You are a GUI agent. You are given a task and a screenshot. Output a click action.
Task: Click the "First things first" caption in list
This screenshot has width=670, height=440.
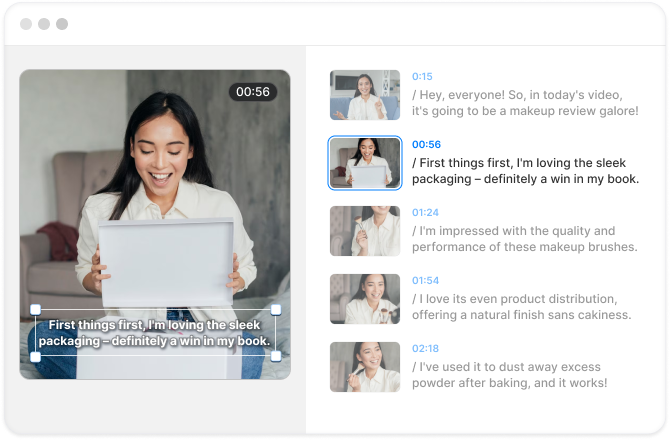click(x=525, y=170)
